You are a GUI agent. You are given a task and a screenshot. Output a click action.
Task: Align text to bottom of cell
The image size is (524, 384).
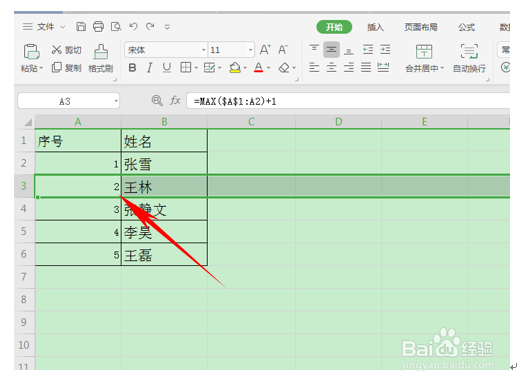tap(349, 50)
